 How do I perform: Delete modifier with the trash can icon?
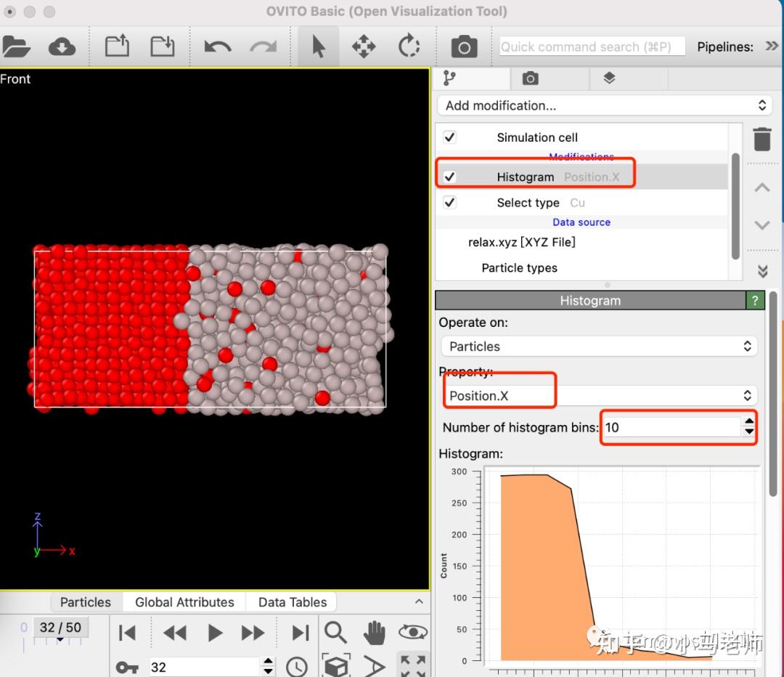(762, 139)
